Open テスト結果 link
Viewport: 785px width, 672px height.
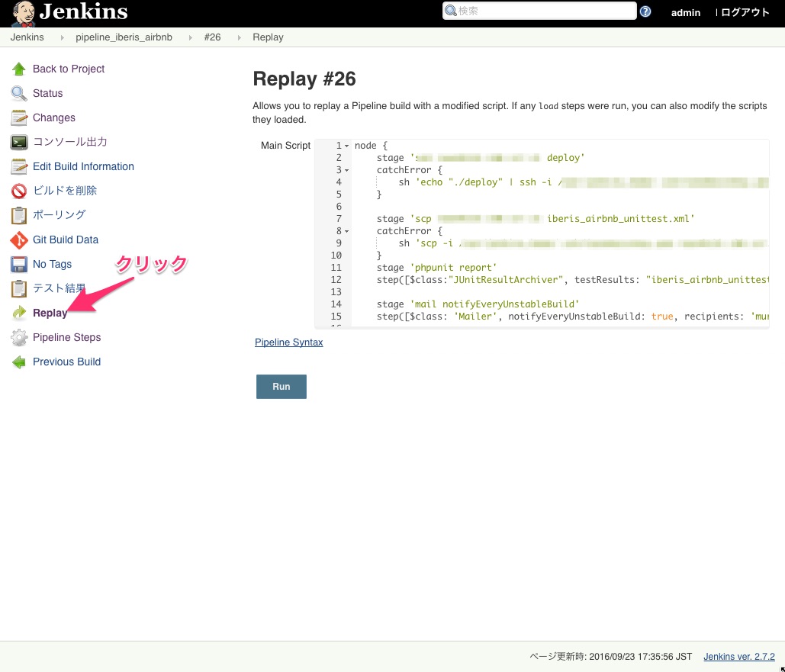(x=59, y=288)
